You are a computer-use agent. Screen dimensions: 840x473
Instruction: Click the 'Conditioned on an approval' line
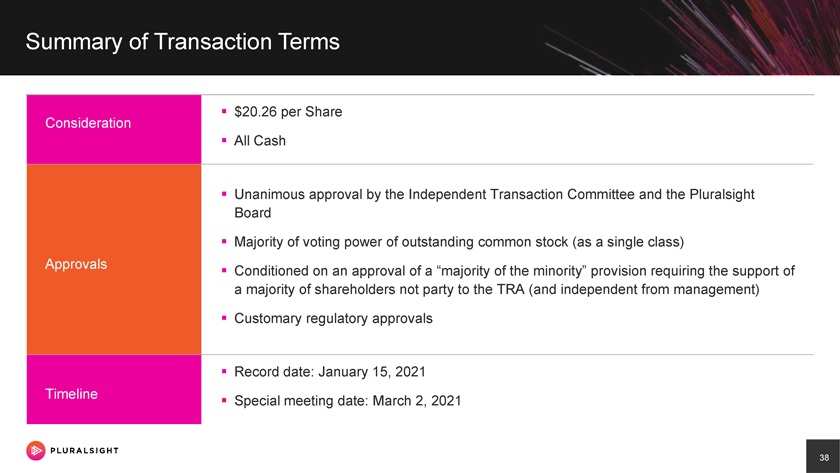pyautogui.click(x=514, y=270)
